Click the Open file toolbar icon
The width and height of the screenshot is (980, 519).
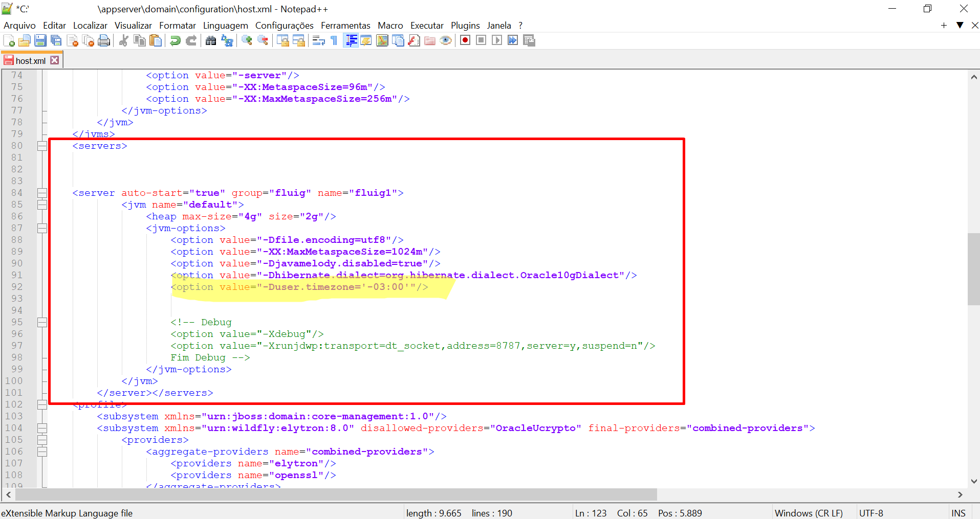pyautogui.click(x=25, y=40)
